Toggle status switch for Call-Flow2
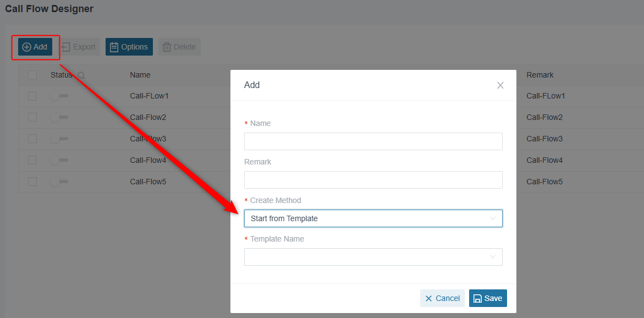The width and height of the screenshot is (644, 318). pos(59,117)
